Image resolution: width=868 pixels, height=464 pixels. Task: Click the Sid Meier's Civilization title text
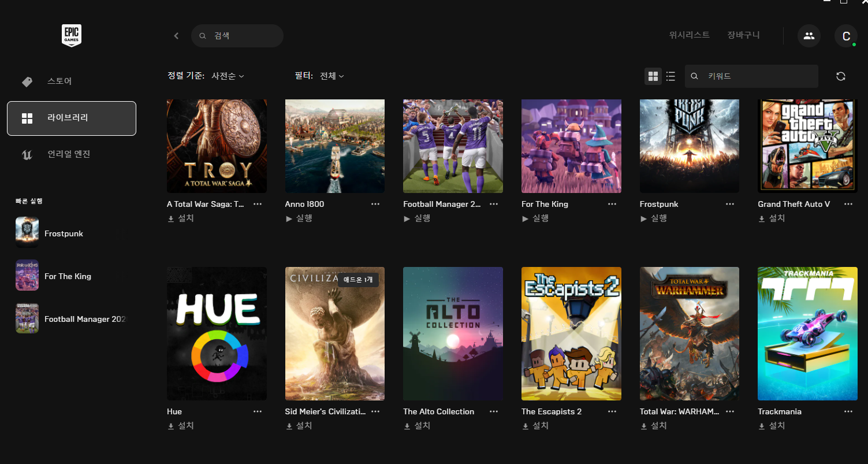tap(325, 411)
